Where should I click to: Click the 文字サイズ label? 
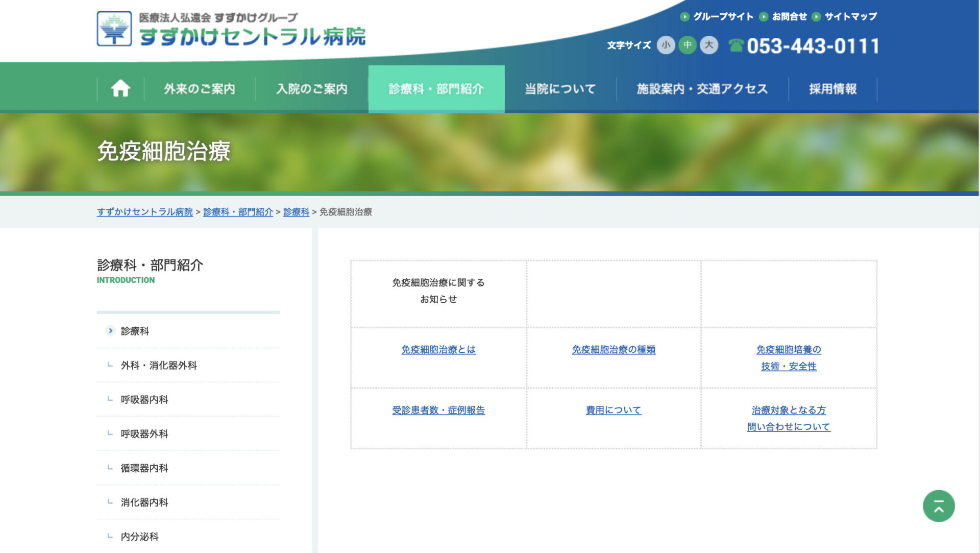629,45
